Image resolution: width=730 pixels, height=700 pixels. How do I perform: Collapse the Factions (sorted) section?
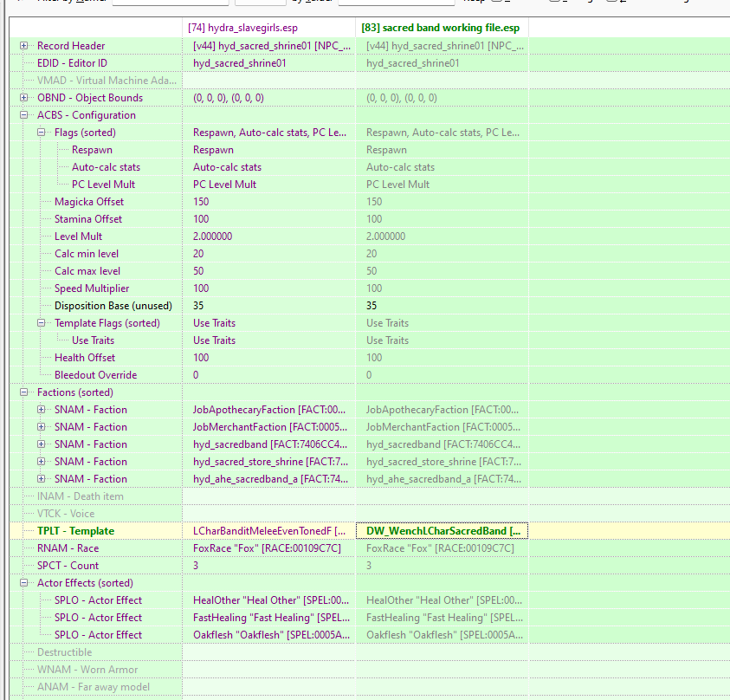[x=23, y=392]
